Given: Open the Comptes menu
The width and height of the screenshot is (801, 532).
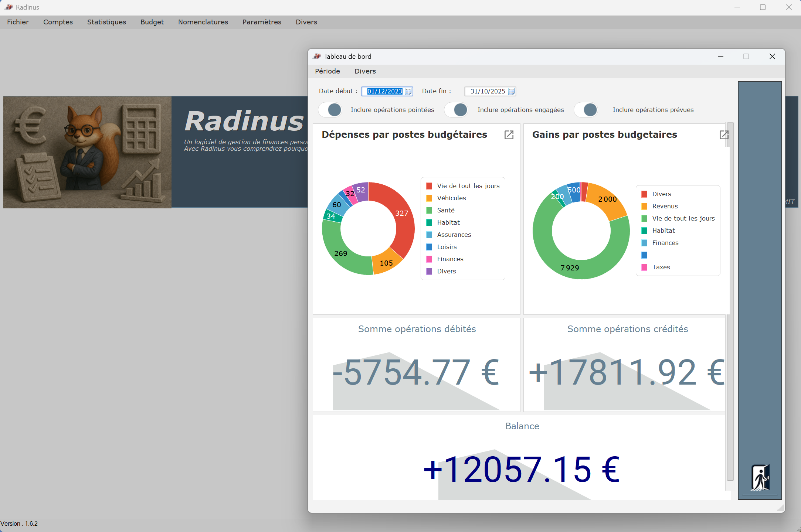Looking at the screenshot, I should click(x=58, y=22).
